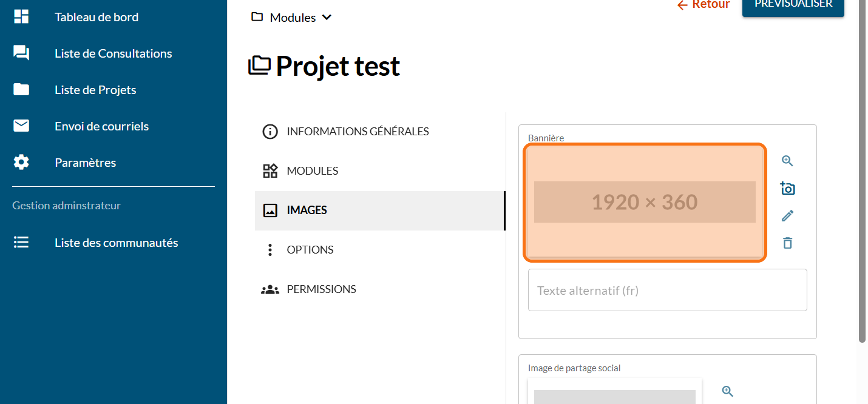Click the Envoi de courriels envelope icon
Image resolution: width=868 pixels, height=404 pixels.
(21, 126)
